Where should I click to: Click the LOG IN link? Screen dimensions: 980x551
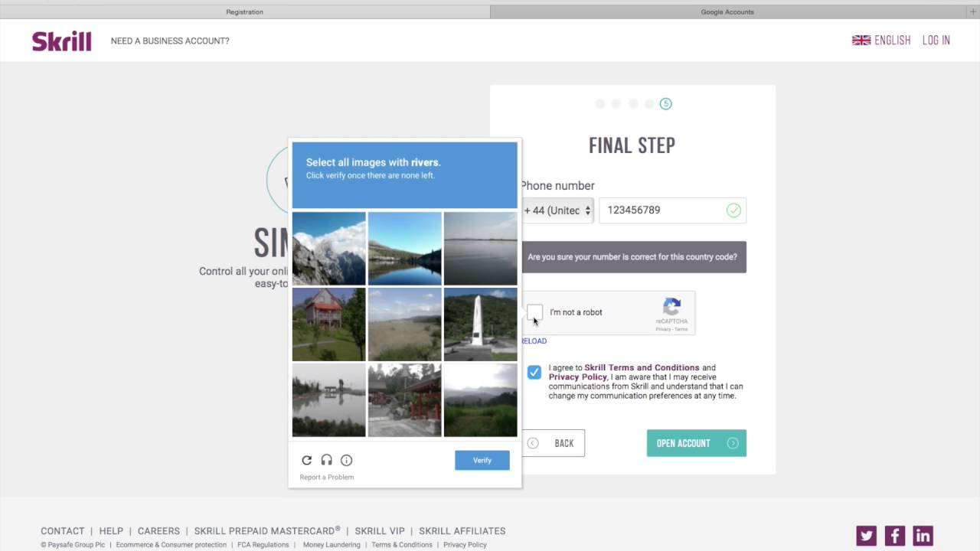(936, 41)
